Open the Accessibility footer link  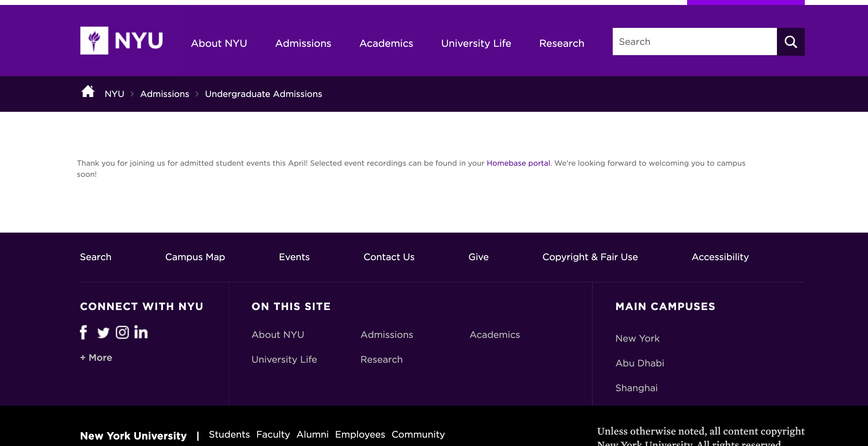[x=720, y=257]
